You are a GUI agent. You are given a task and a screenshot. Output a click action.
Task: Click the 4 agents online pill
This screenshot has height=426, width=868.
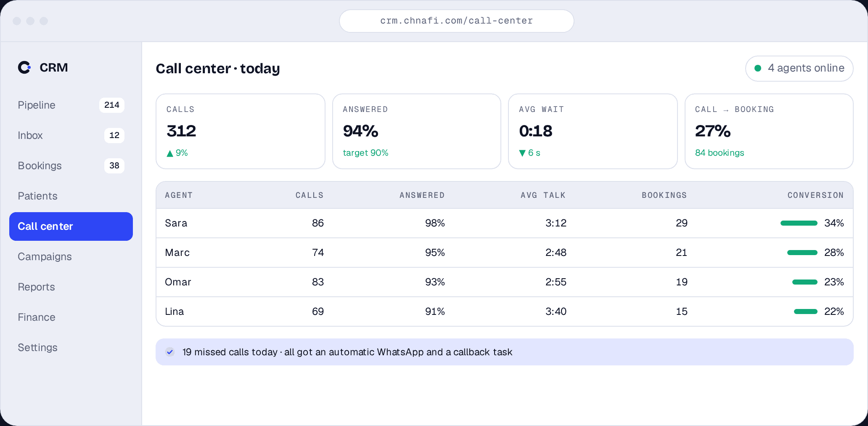tap(799, 68)
